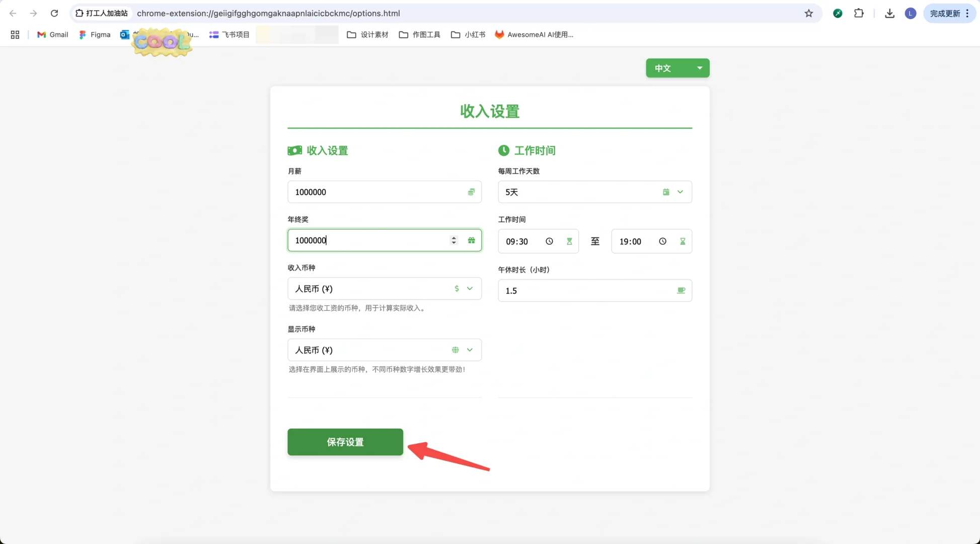
Task: Click the hourglass icon beside 19:00
Action: pyautogui.click(x=683, y=241)
